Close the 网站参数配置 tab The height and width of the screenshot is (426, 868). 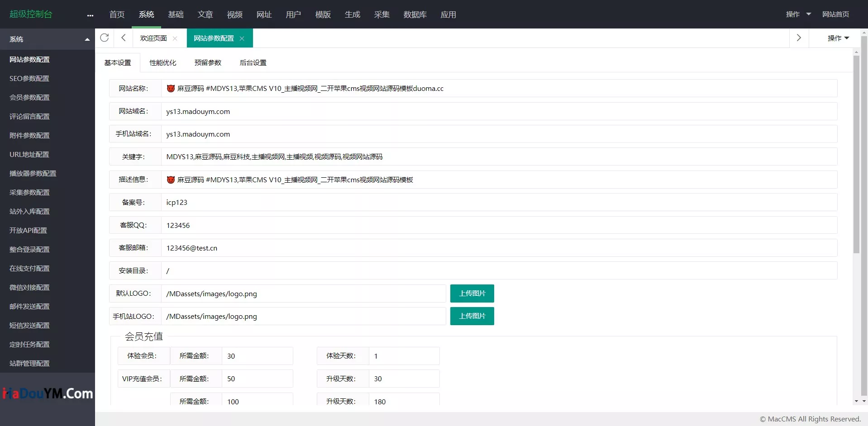(242, 38)
